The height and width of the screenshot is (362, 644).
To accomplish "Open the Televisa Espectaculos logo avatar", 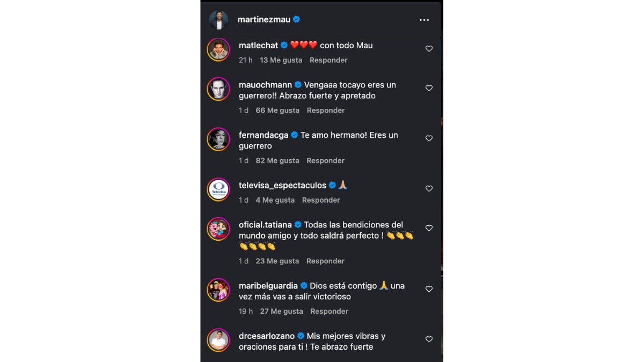I will click(x=218, y=190).
